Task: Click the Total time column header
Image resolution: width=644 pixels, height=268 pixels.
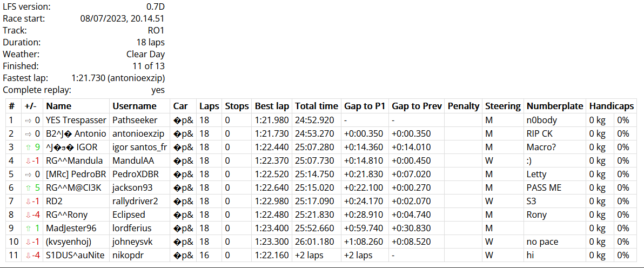Action: pos(316,106)
